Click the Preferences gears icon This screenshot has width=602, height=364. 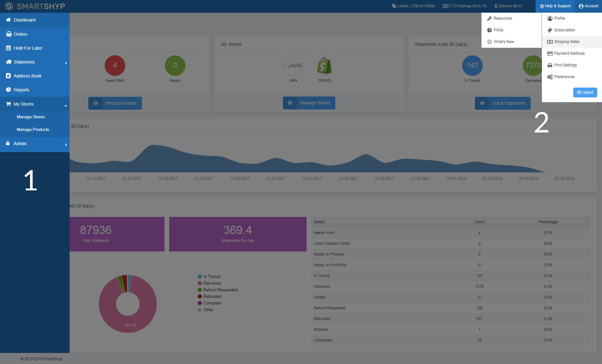pyautogui.click(x=550, y=77)
